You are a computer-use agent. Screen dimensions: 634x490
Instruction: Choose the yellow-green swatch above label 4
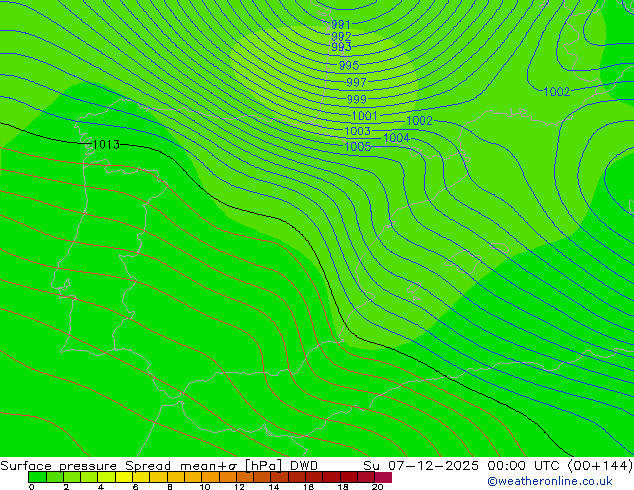(x=106, y=477)
